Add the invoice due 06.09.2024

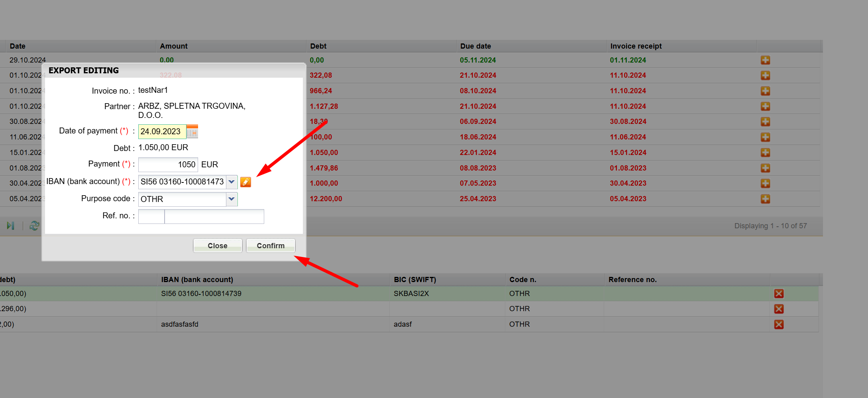(765, 122)
